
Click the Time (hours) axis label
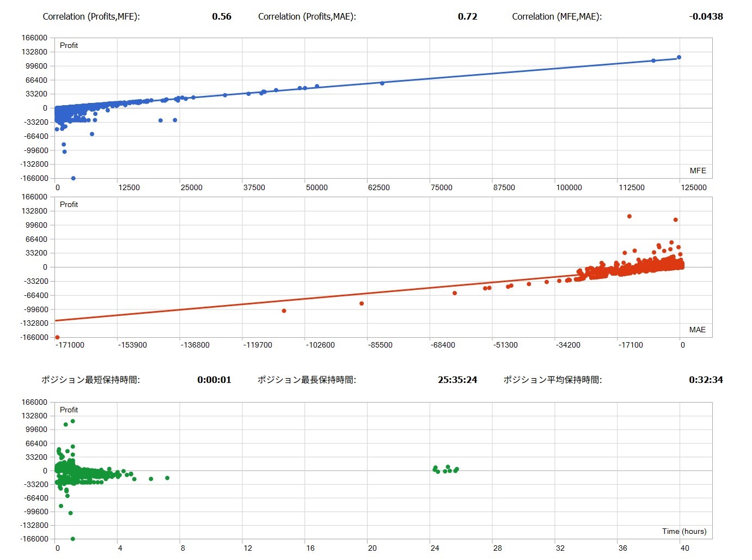[x=684, y=531]
